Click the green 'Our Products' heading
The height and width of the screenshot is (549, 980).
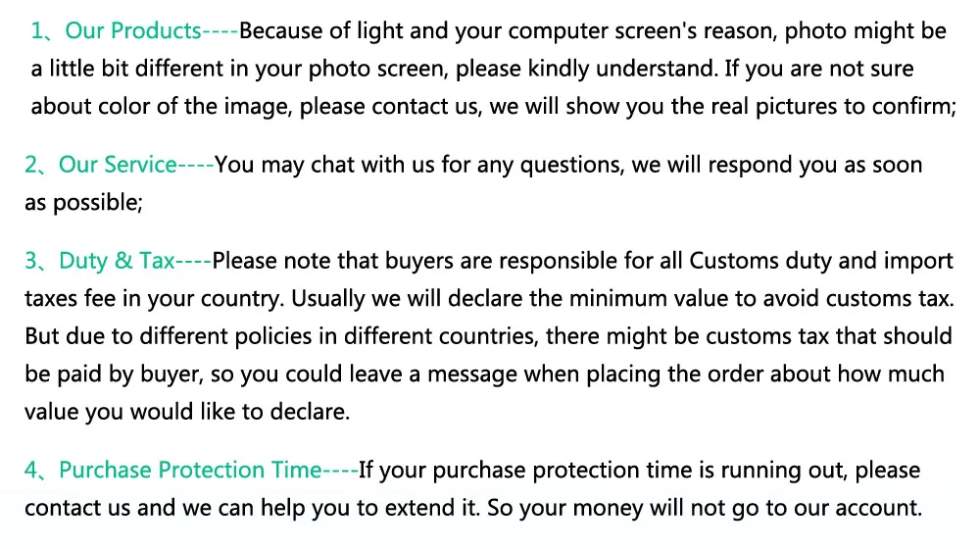pyautogui.click(x=133, y=30)
